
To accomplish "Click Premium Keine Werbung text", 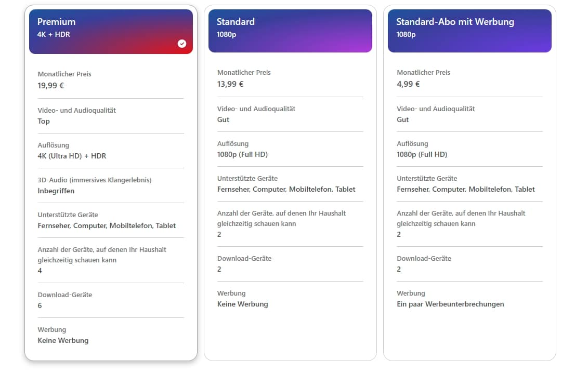I will pyautogui.click(x=63, y=340).
